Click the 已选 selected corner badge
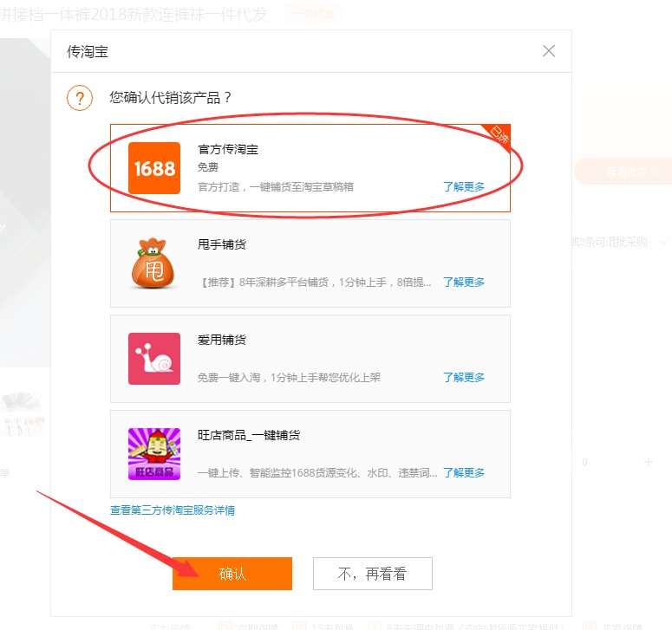This screenshot has width=672, height=630. click(x=498, y=136)
